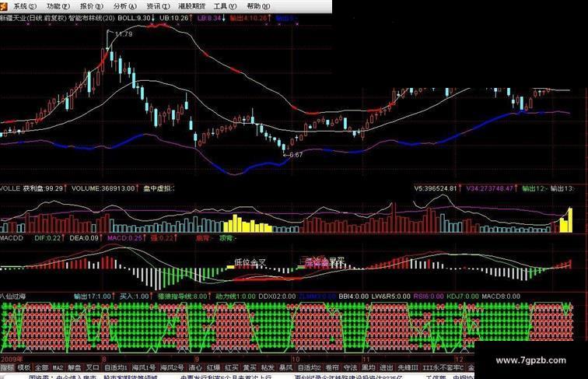Image resolution: width=588 pixels, height=379 pixels.
Task: Open the 功能(F) menu
Action: (58, 6)
